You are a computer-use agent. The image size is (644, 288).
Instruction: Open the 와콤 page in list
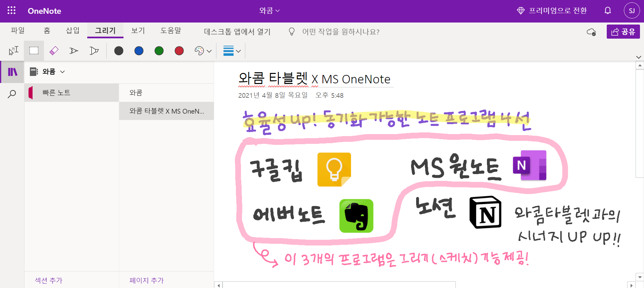point(166,92)
